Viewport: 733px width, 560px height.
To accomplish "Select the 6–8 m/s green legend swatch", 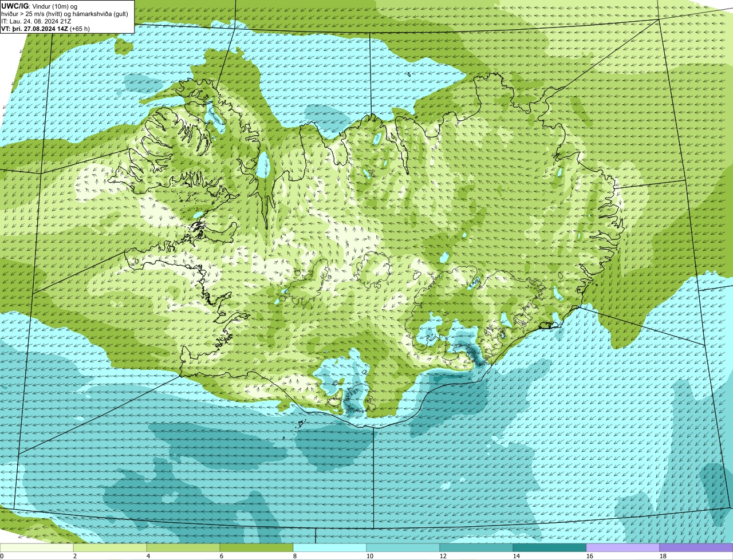I will [x=257, y=548].
